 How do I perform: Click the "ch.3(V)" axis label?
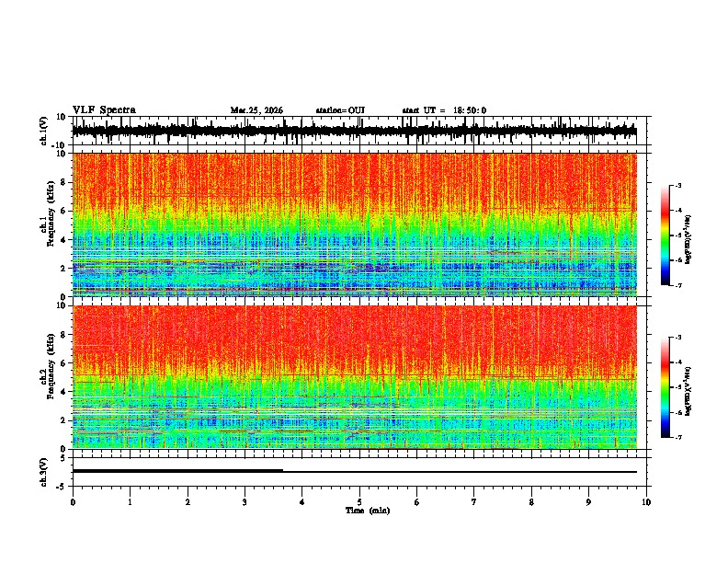pos(43,473)
